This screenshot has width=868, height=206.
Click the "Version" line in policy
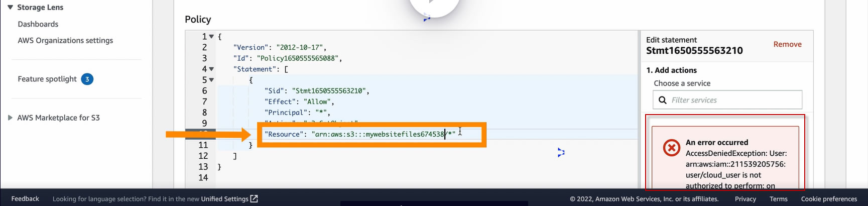coord(280,47)
